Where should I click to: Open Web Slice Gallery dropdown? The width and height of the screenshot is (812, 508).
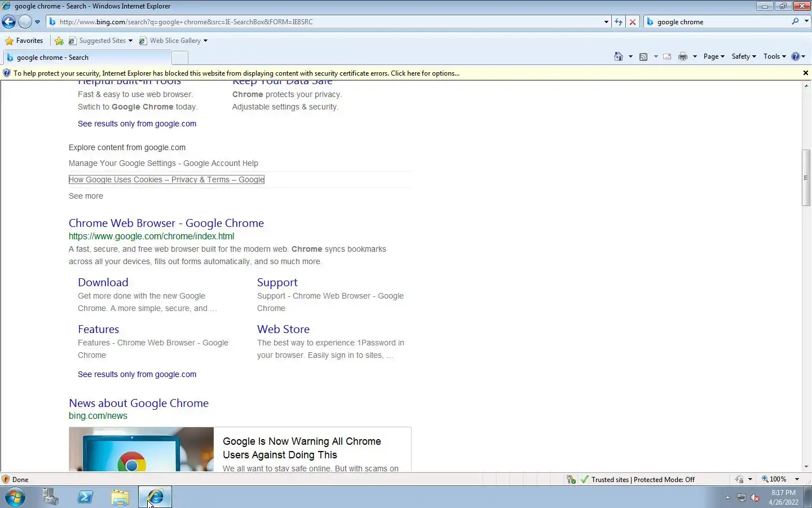pyautogui.click(x=173, y=41)
